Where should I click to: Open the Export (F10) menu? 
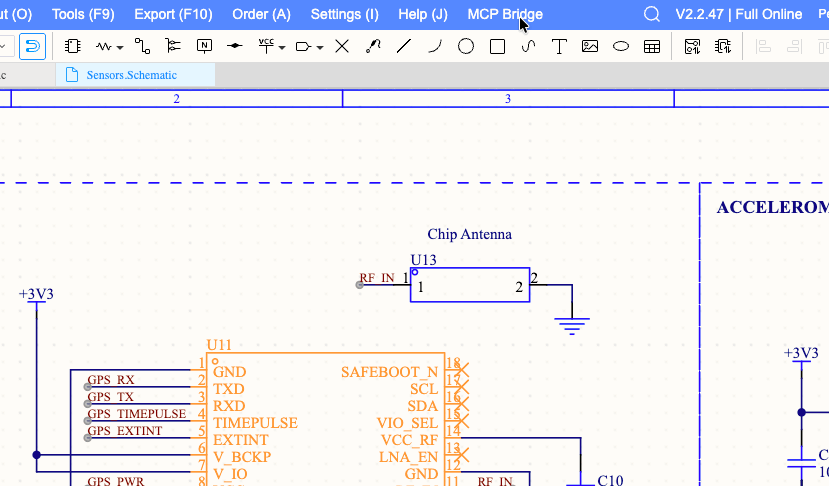pyautogui.click(x=173, y=14)
